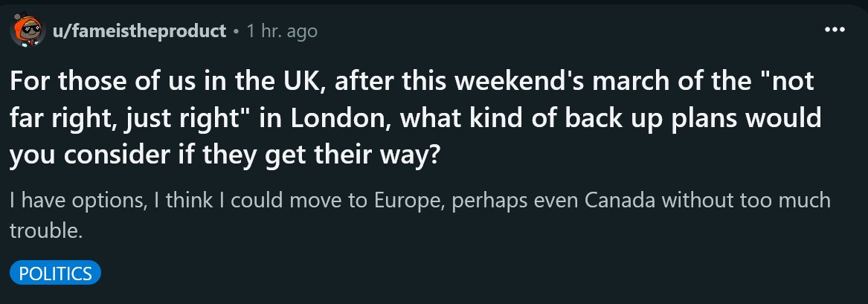Click the fameistheproduct user avatar
868x304 pixels.
(x=27, y=30)
